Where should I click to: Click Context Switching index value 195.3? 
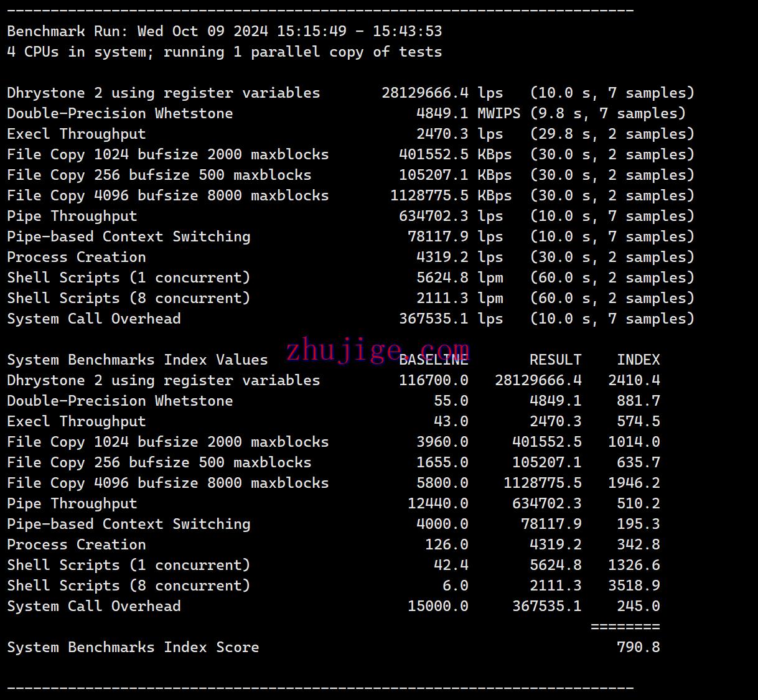[x=638, y=524]
